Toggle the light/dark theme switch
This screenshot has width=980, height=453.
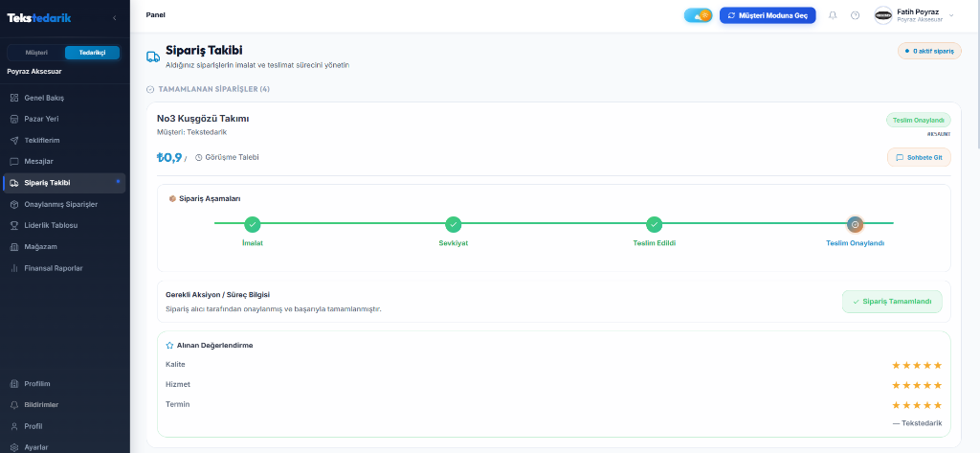coord(698,15)
